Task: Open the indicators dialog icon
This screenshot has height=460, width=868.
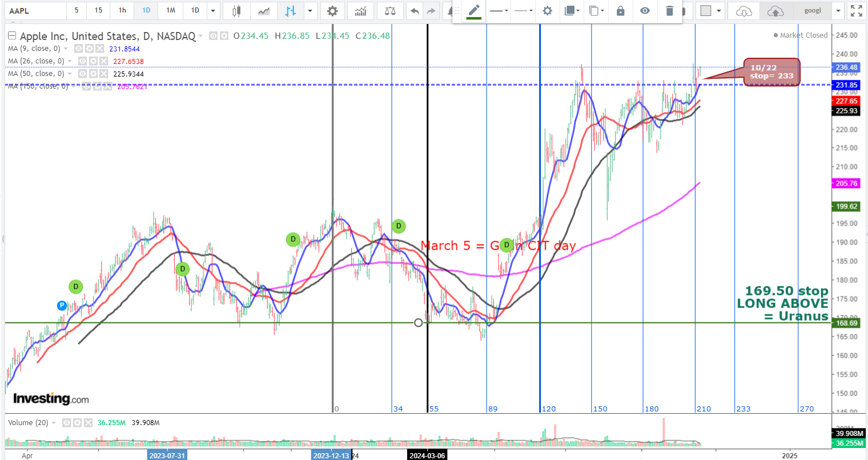Action: pyautogui.click(x=361, y=11)
